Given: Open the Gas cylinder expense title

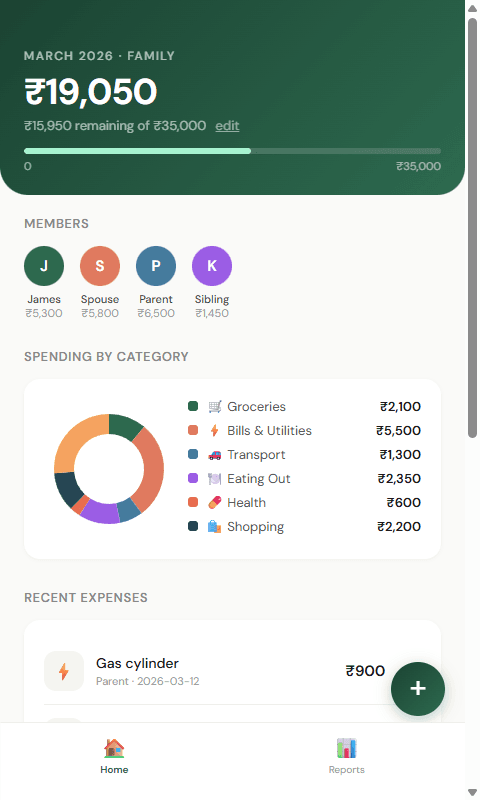Looking at the screenshot, I should coord(137,663).
